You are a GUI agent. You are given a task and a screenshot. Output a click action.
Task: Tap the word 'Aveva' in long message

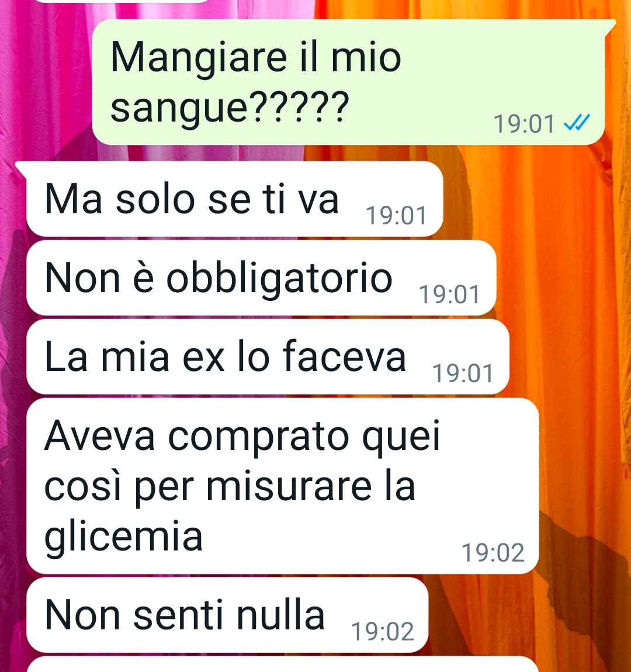pos(99,437)
